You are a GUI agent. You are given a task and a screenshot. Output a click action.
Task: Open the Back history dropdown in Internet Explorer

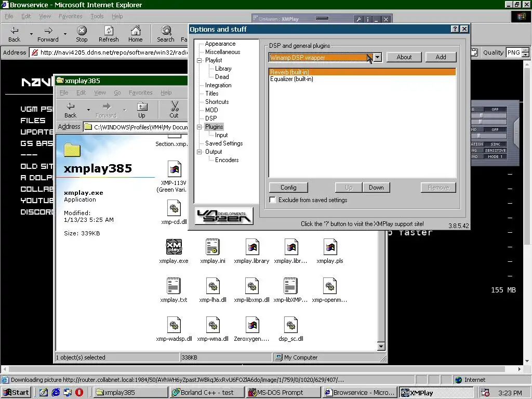click(x=31, y=34)
